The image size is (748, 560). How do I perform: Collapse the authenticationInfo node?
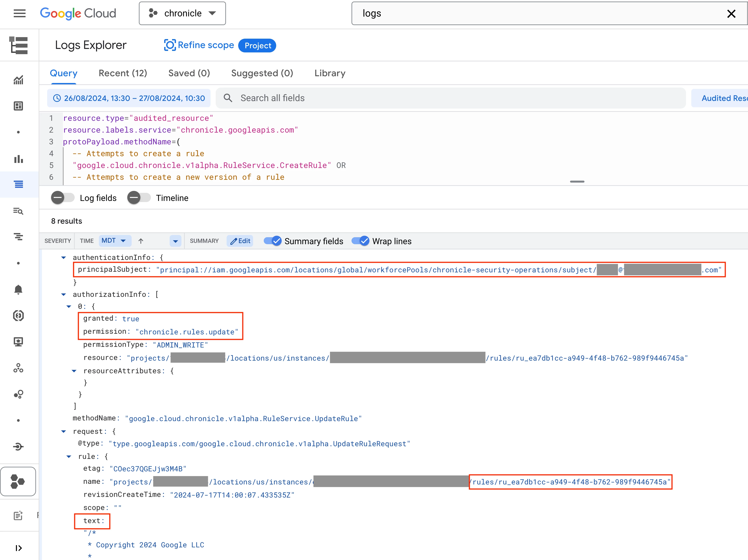coord(64,258)
